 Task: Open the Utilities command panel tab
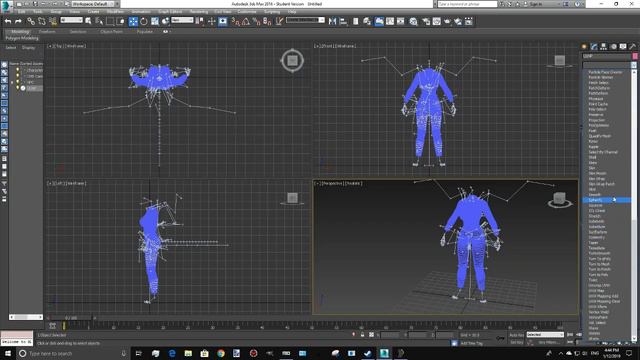[x=633, y=47]
